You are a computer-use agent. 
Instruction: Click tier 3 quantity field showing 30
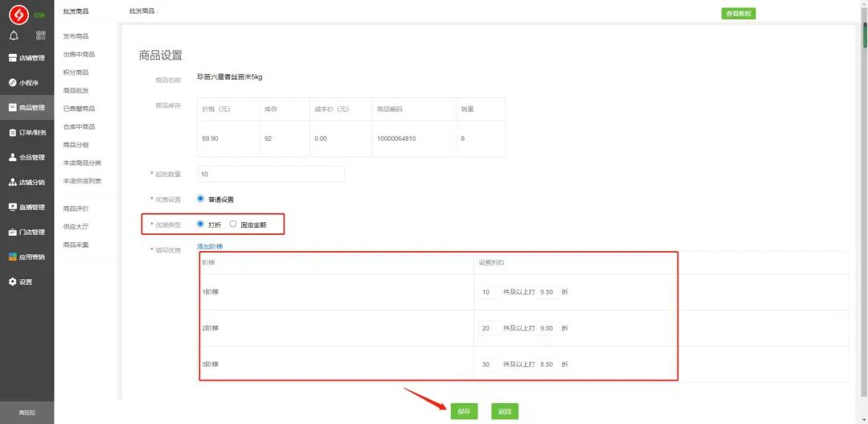pos(489,364)
